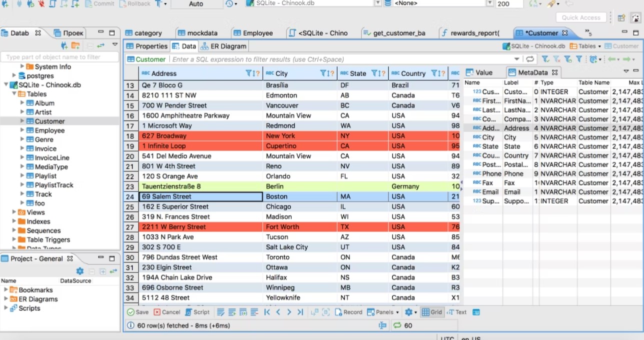Switch to the ER Diagram tab

click(224, 46)
